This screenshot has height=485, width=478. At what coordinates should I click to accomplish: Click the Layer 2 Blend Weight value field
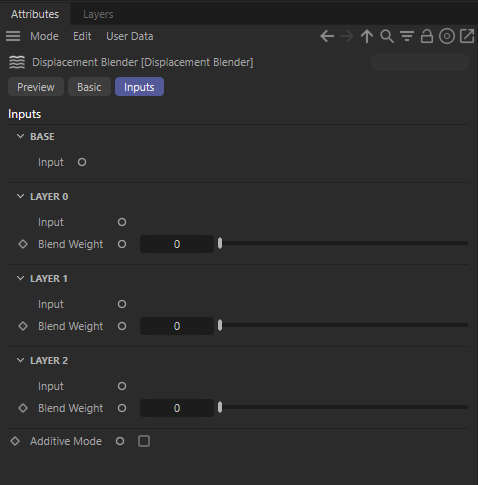pos(177,408)
